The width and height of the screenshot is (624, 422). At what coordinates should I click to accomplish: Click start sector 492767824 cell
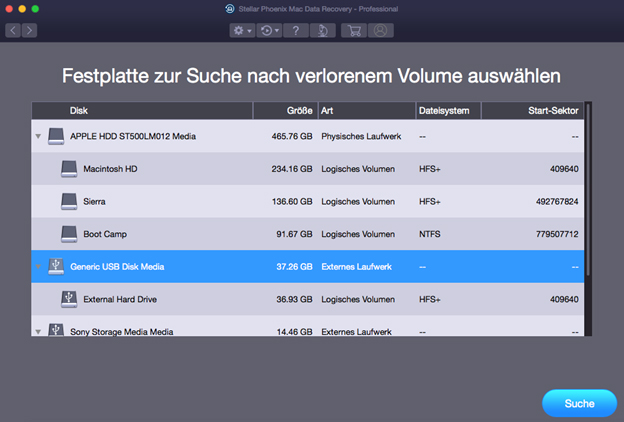click(x=557, y=201)
